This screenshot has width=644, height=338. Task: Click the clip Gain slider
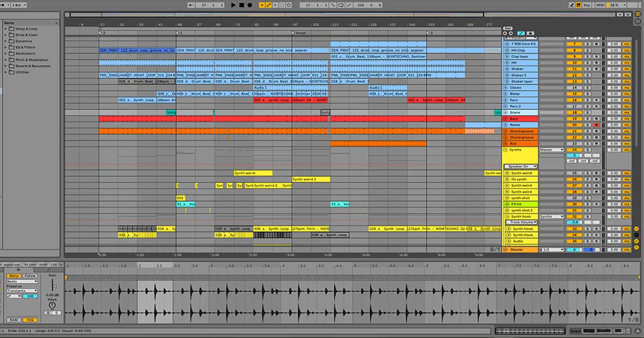point(52,286)
